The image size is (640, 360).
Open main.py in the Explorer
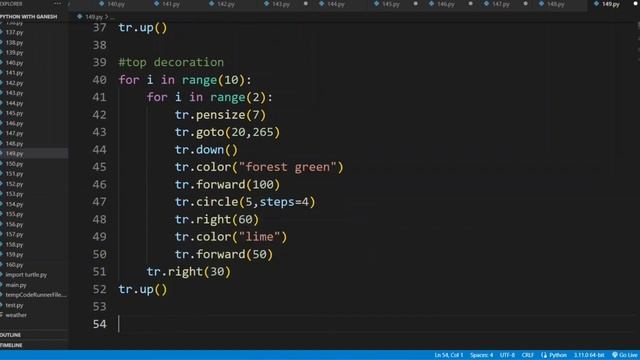click(x=16, y=285)
